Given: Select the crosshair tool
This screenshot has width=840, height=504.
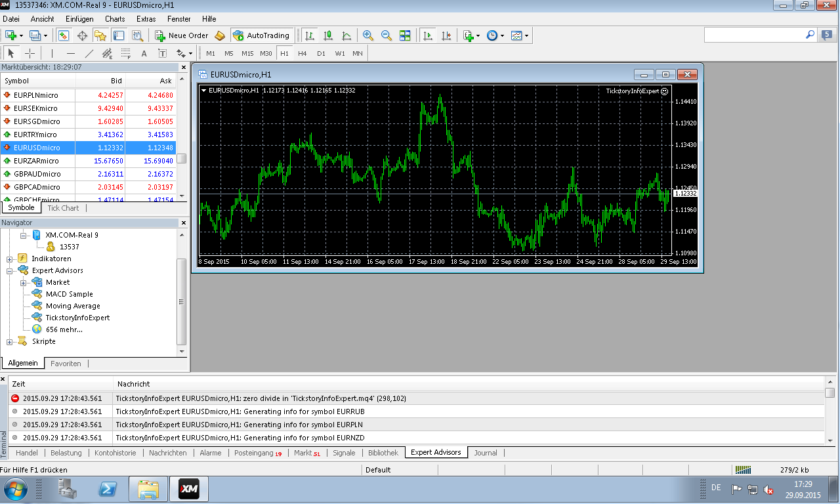Looking at the screenshot, I should [30, 53].
